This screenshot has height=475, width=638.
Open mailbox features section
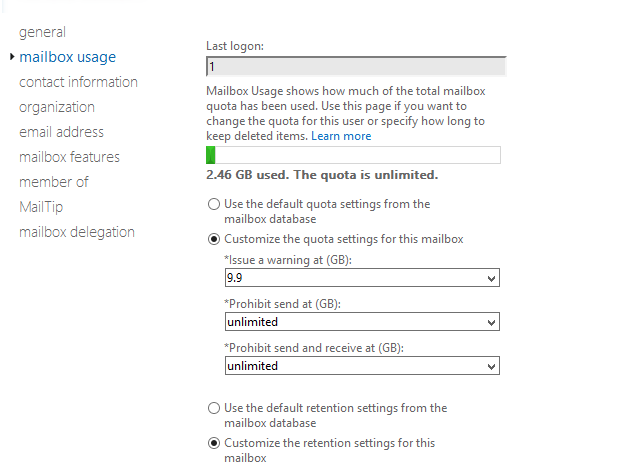(x=69, y=157)
